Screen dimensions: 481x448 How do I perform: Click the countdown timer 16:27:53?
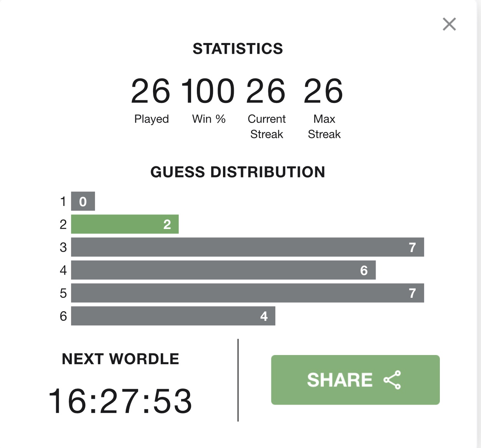tap(120, 401)
